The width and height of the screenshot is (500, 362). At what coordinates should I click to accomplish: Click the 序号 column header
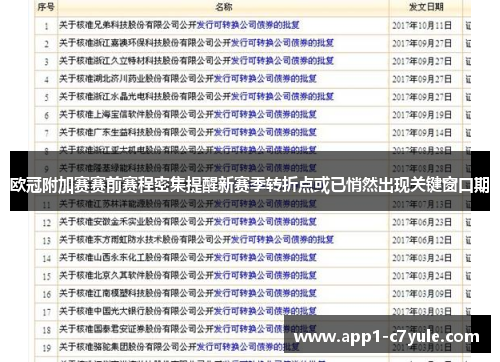(46, 7)
